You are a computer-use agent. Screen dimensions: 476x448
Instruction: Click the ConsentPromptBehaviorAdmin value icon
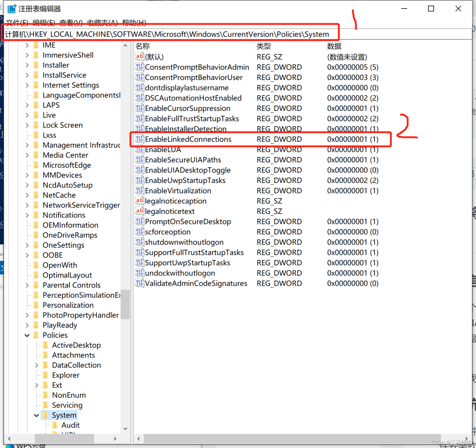tap(139, 67)
